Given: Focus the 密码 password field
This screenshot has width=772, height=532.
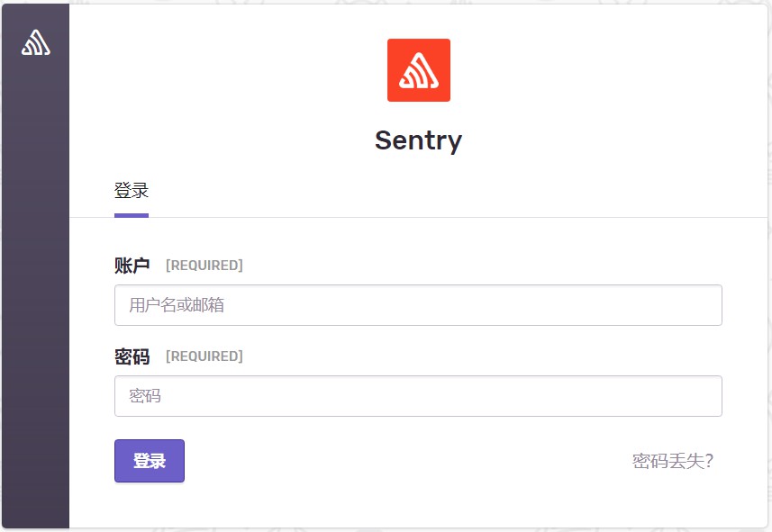Looking at the screenshot, I should [418, 395].
